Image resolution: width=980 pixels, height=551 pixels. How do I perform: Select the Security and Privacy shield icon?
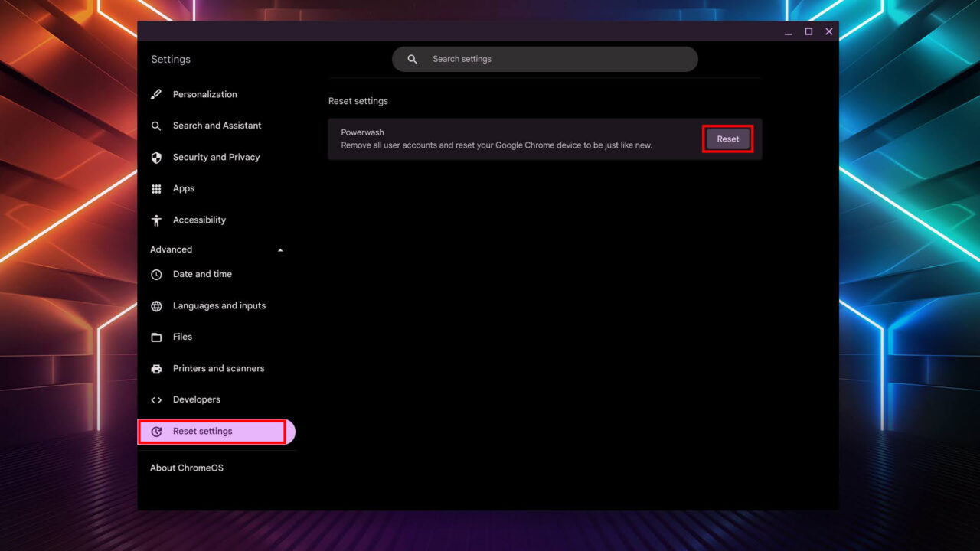155,157
